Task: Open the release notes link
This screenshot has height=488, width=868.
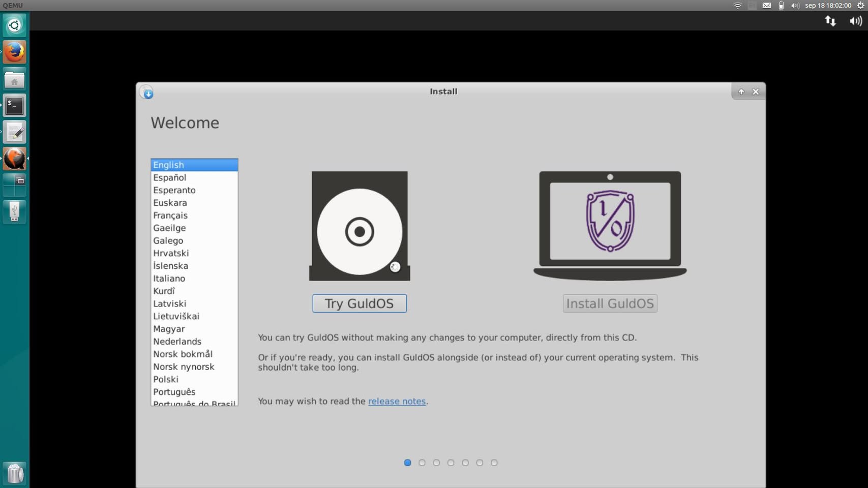Action: [397, 401]
